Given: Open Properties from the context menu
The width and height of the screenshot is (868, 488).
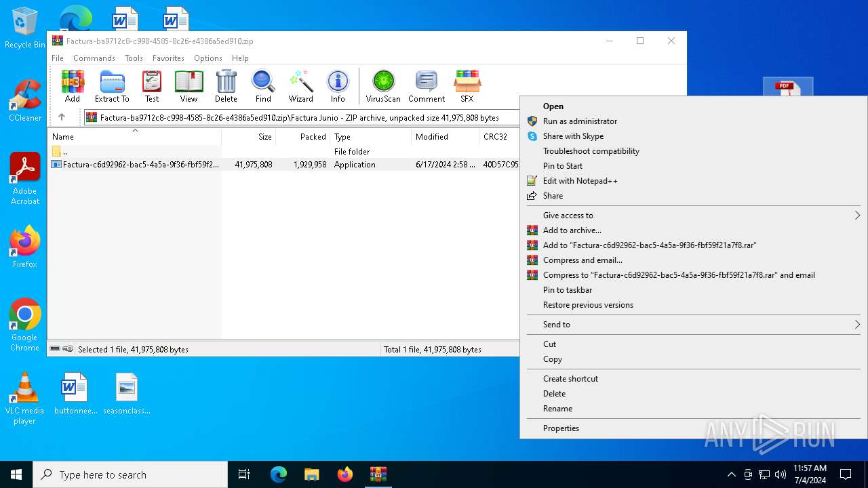Looking at the screenshot, I should tap(694, 428).
